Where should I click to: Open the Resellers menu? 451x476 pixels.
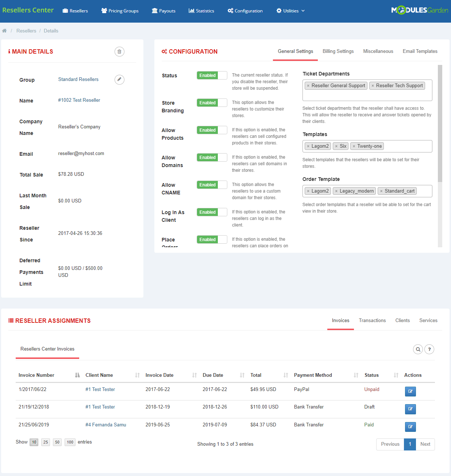coord(75,11)
